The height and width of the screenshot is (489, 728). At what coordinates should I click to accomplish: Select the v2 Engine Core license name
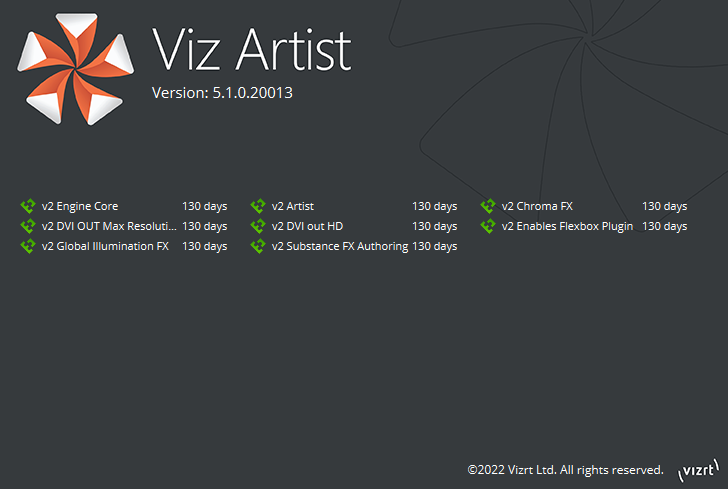(x=80, y=207)
